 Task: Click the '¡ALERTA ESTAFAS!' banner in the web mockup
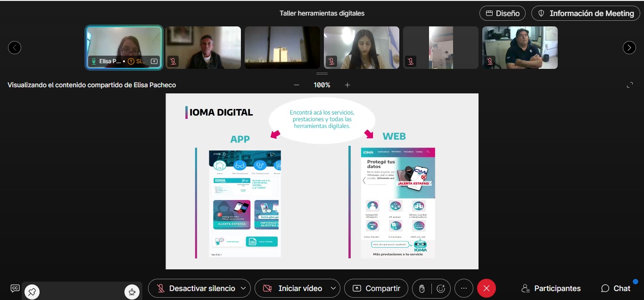pyautogui.click(x=413, y=183)
